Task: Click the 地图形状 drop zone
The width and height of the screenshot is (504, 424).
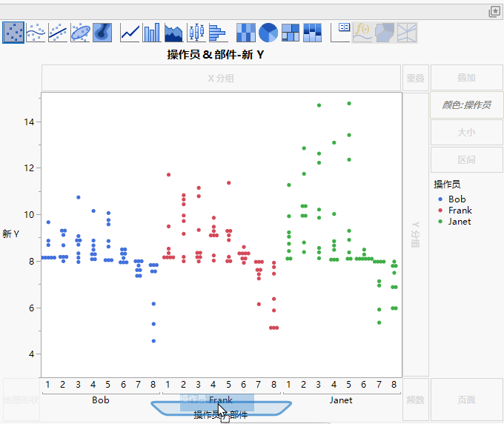Action: pos(21,400)
